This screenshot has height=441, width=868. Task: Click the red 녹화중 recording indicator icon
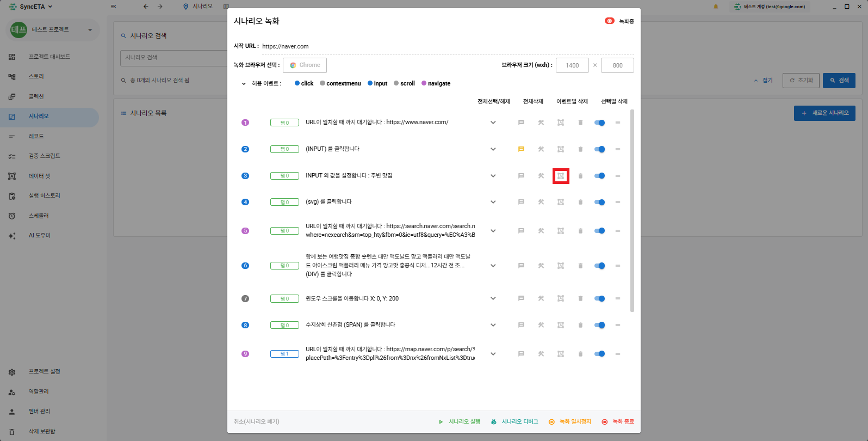610,21
